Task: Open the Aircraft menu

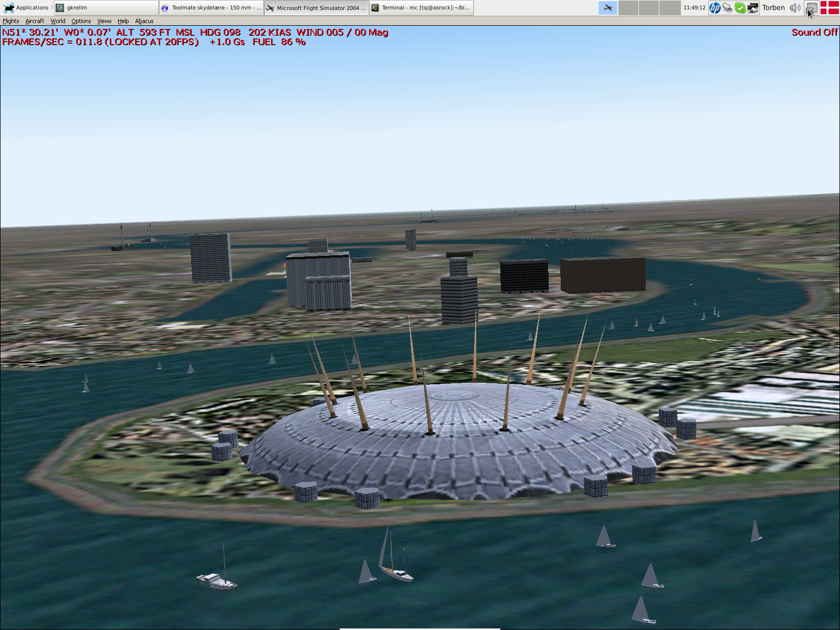Action: coord(35,21)
